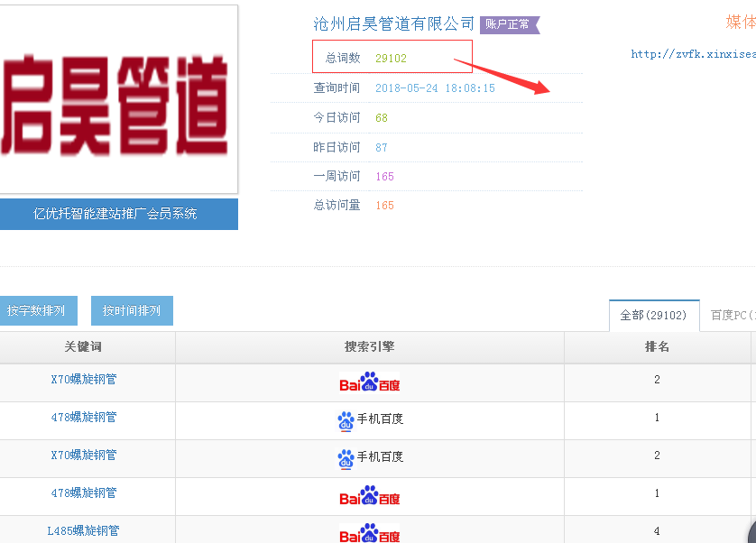This screenshot has width=756, height=543.
Task: Click the 排名 column header
Action: (x=657, y=346)
